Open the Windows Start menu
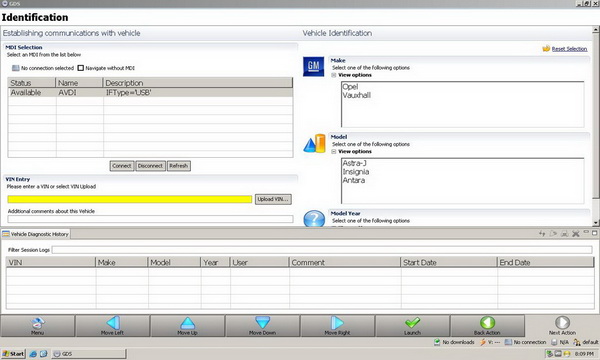600x360 pixels. pos(13,354)
